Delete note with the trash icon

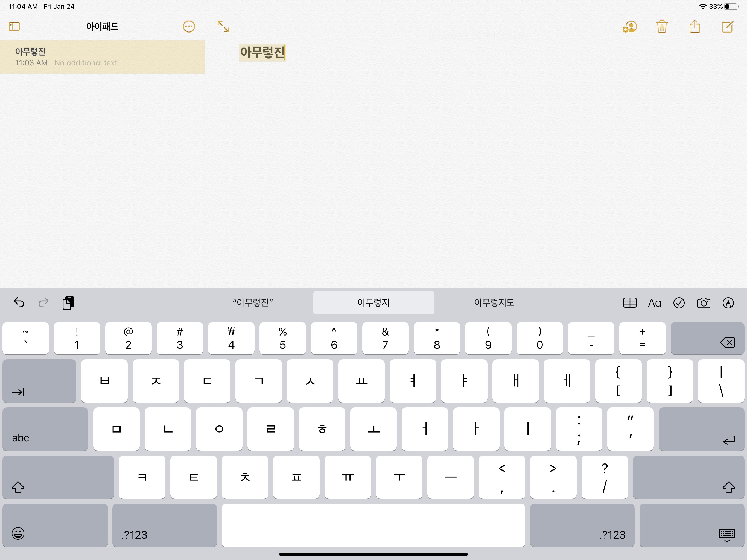click(x=662, y=26)
